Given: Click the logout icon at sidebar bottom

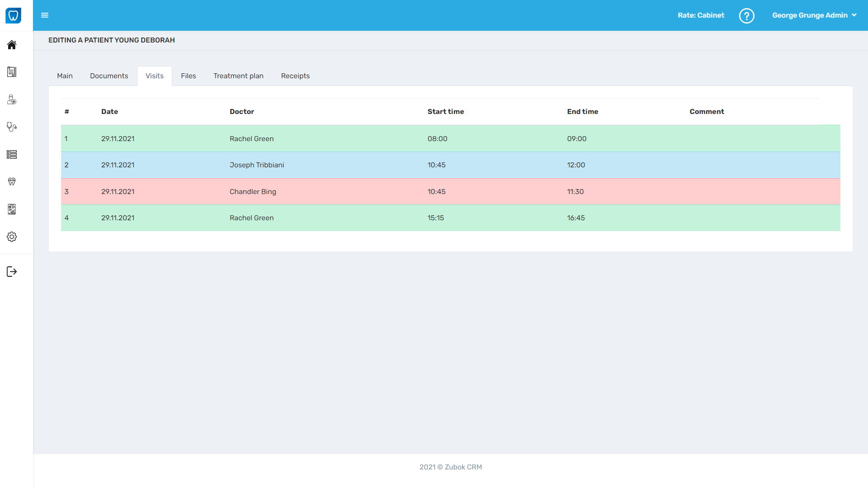Looking at the screenshot, I should coord(11,271).
